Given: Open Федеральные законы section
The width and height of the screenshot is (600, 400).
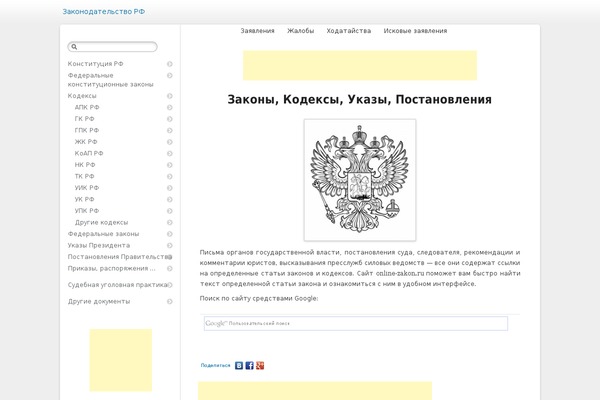Looking at the screenshot, I should click(103, 233).
